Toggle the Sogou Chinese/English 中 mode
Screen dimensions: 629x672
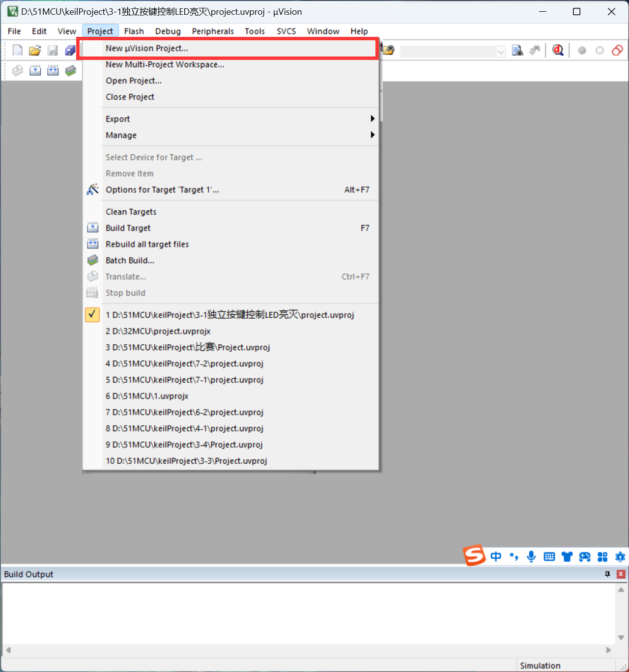click(496, 557)
